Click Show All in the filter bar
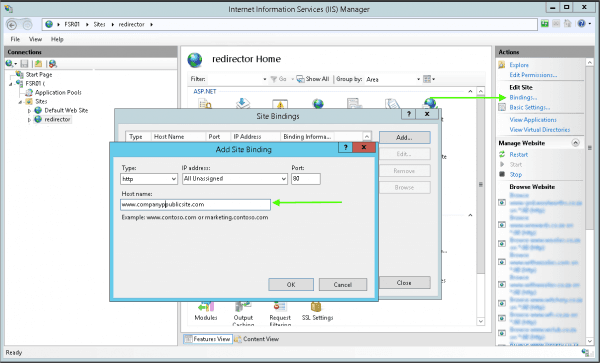The image size is (600, 363). 313,79
